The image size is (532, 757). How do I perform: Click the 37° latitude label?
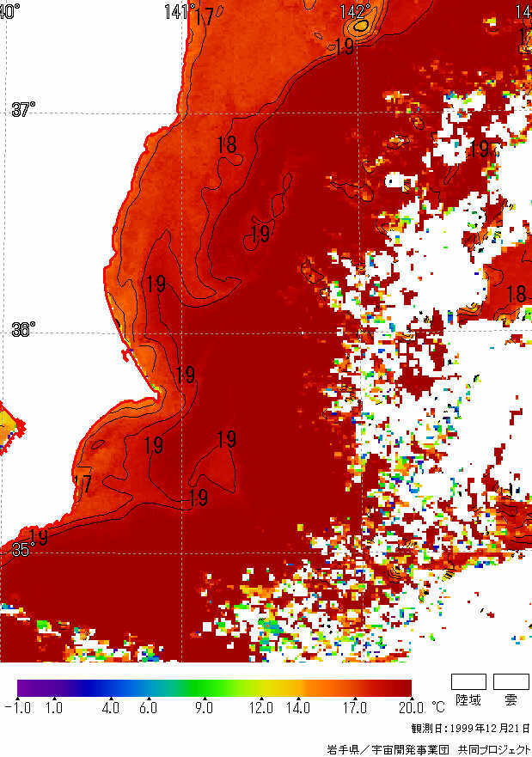coord(23,109)
